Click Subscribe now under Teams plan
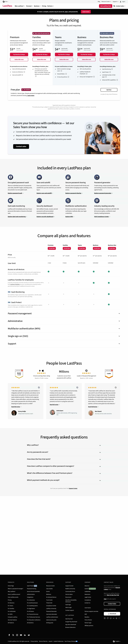This screenshot has height=644, width=128. pos(64,59)
